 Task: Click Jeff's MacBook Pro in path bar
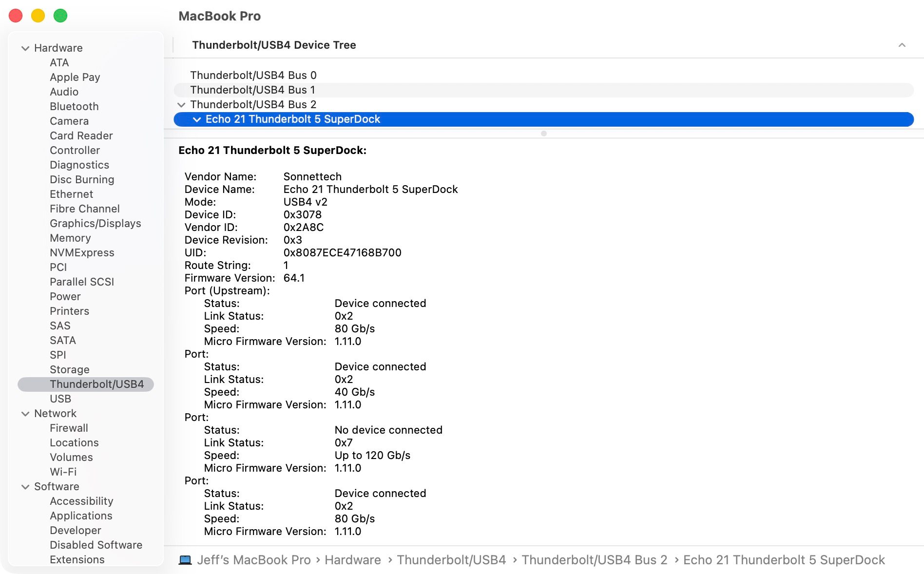coord(254,560)
